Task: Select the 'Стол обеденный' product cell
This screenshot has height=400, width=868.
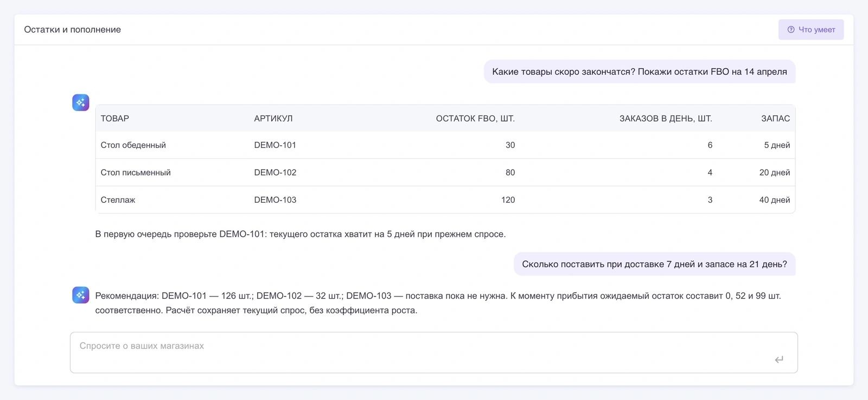Action: coord(133,145)
